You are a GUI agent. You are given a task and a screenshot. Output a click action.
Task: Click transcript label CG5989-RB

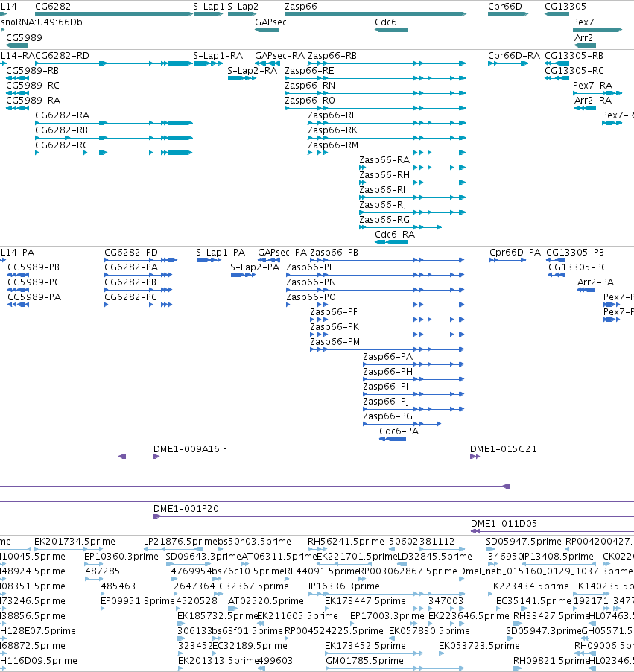(33, 70)
